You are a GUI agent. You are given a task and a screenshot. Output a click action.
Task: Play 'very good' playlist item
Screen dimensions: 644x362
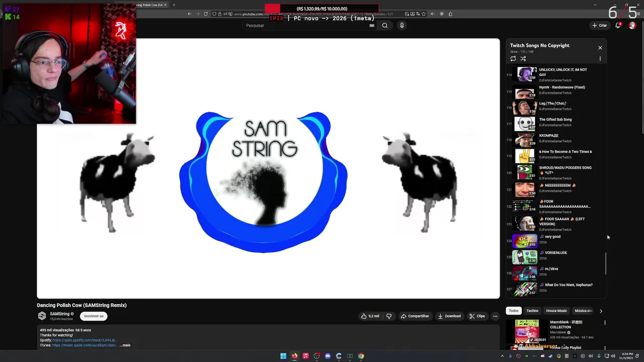point(556,241)
